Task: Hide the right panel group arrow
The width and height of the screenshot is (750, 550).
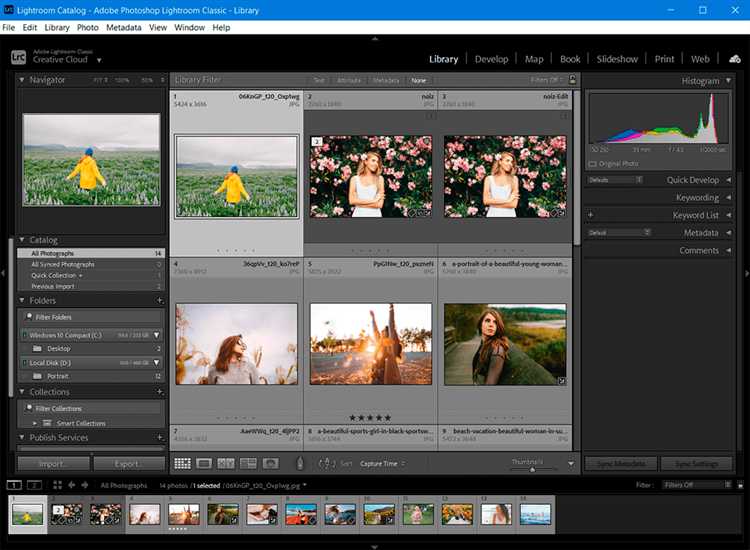Action: pyautogui.click(x=747, y=274)
